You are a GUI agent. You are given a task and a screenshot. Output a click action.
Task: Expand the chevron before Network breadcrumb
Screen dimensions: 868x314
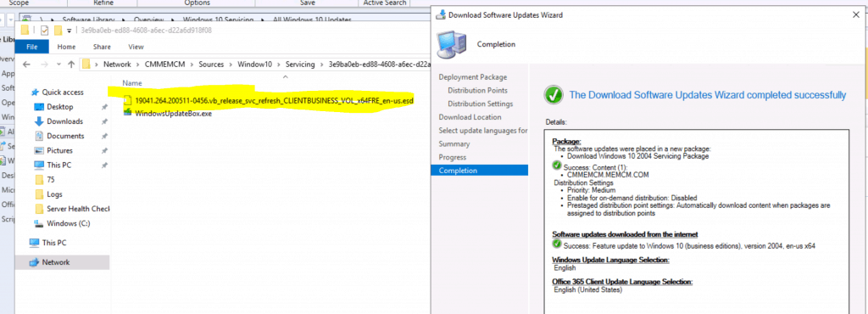97,64
